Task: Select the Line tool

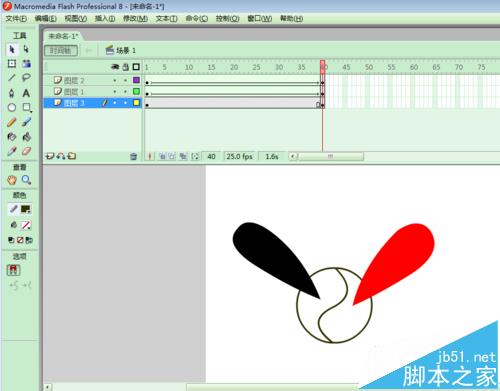Action: (x=12, y=78)
